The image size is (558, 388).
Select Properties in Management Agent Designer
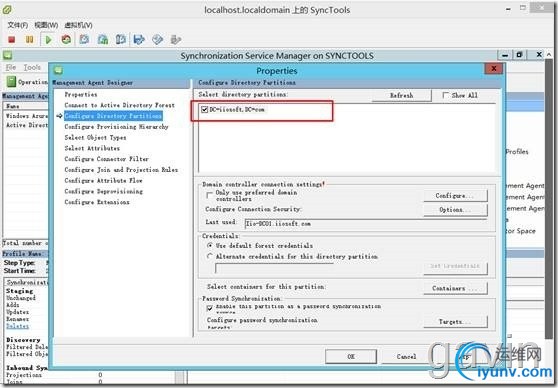[x=81, y=94]
